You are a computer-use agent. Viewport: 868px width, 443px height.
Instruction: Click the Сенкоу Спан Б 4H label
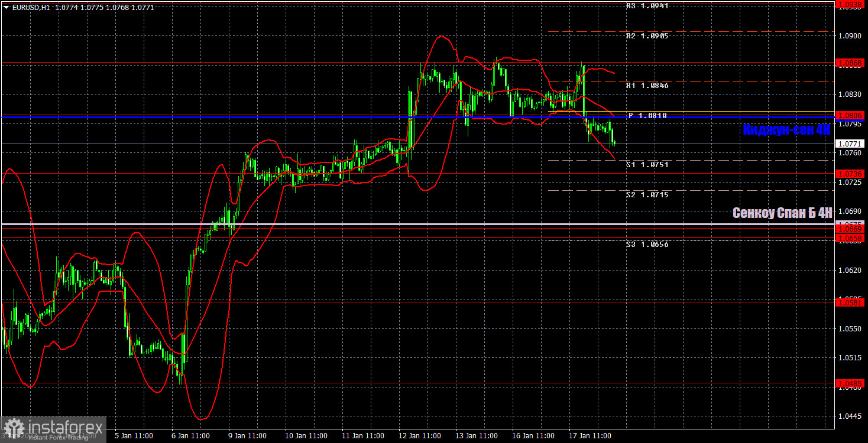[x=782, y=213]
